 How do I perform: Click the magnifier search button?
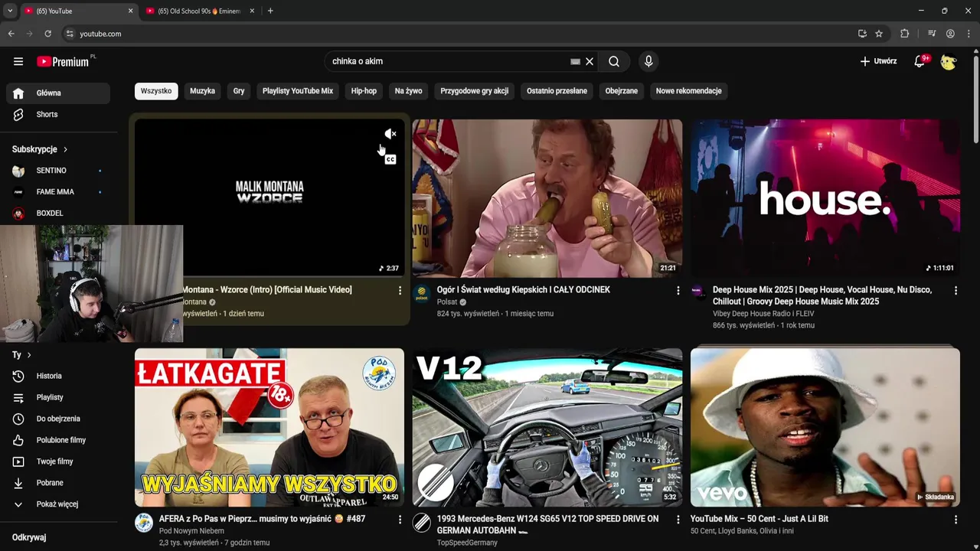614,61
